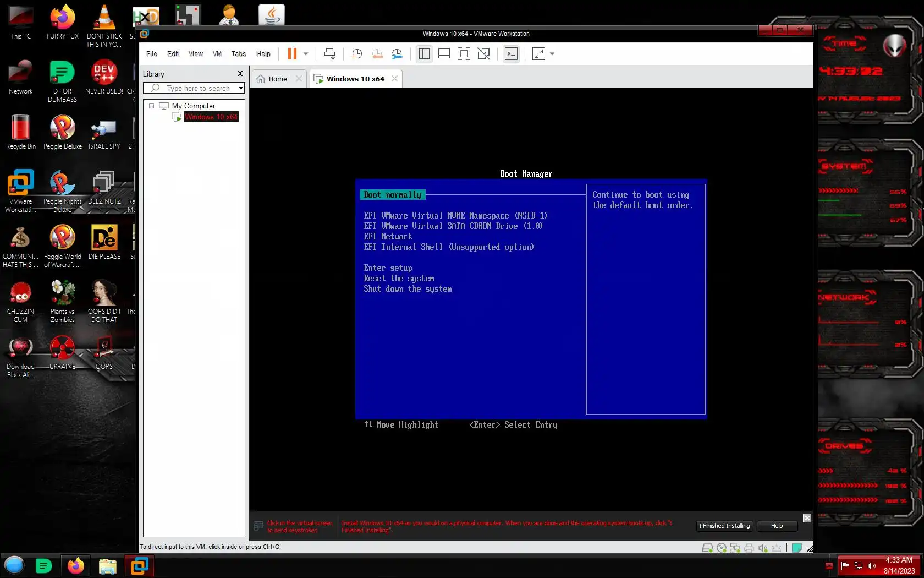
Task: Open the View menu
Action: tap(196, 54)
